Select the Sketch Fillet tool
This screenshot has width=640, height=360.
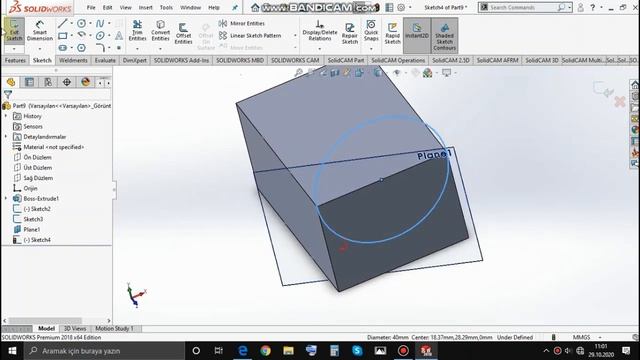tap(100, 48)
